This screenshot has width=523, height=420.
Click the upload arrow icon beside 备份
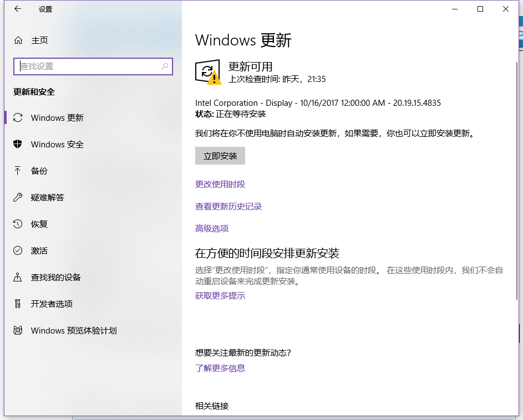[18, 171]
